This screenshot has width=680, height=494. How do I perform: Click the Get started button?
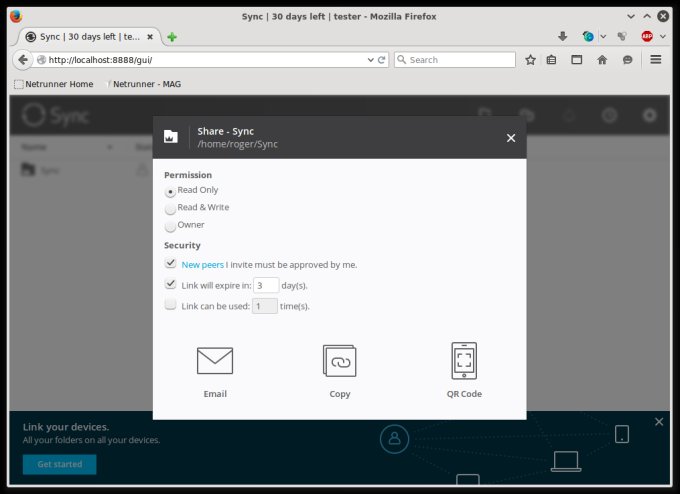pos(59,464)
